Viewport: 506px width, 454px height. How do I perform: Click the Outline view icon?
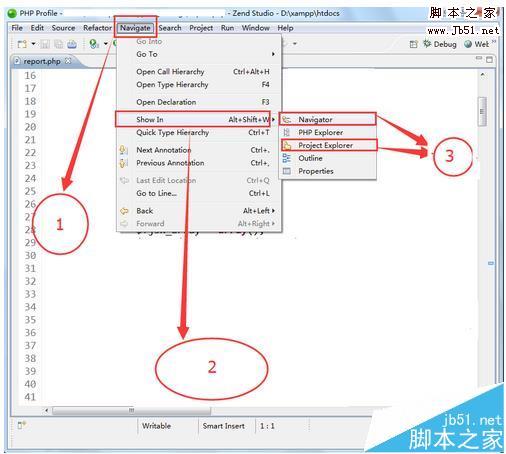coord(287,158)
